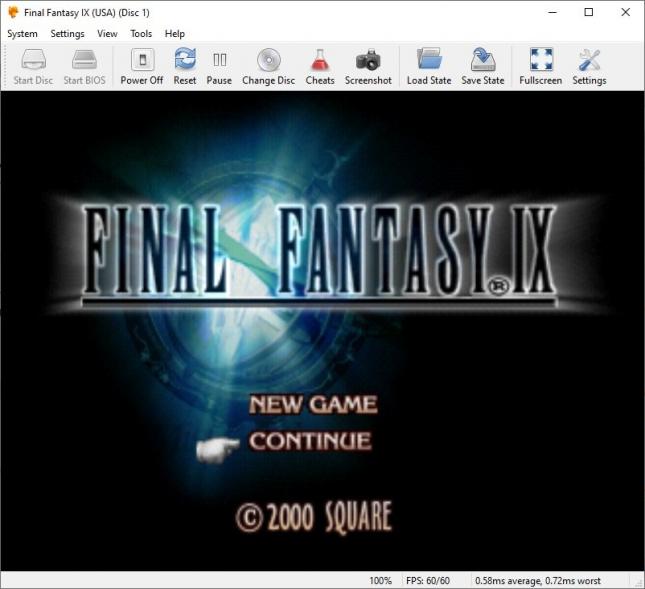Open the Change Disc option
Viewport: 645px width, 589px height.
pos(269,67)
